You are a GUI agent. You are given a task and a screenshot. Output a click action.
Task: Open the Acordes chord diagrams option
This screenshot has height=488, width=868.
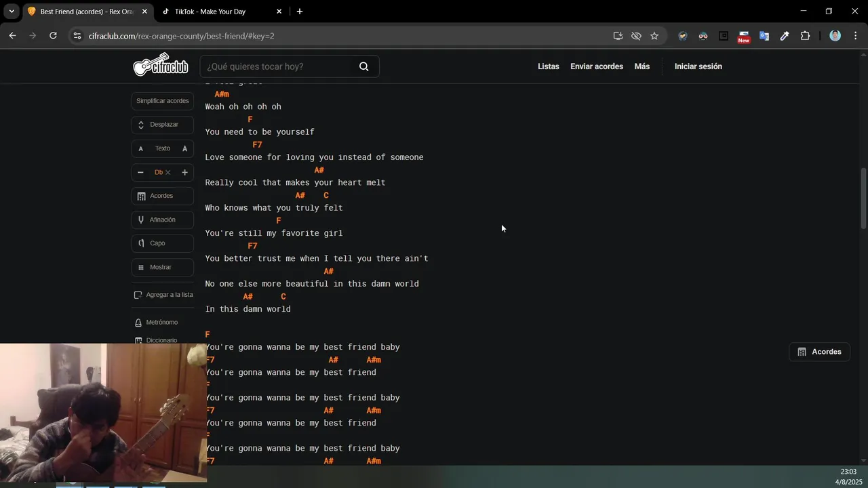pyautogui.click(x=163, y=196)
